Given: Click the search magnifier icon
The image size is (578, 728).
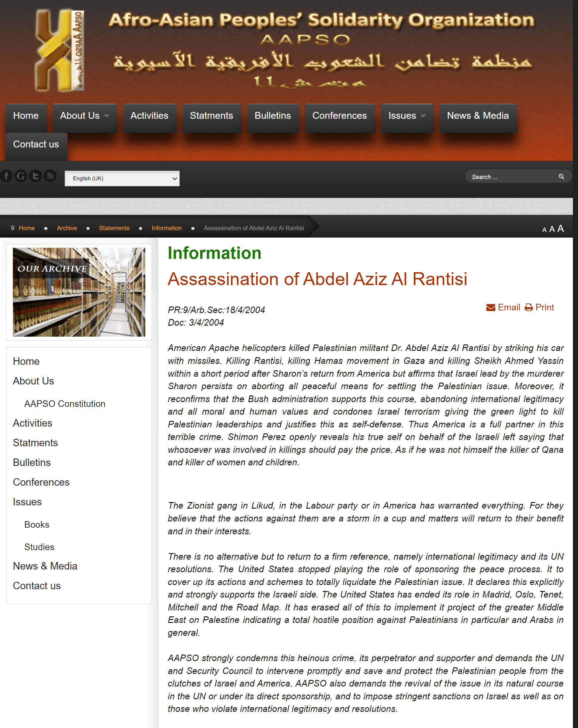Looking at the screenshot, I should point(561,177).
